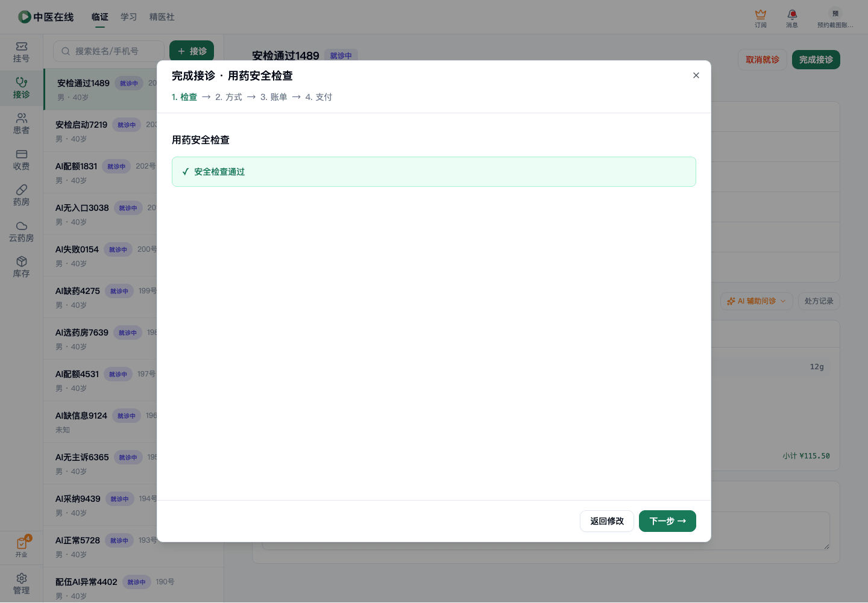Image resolution: width=868 pixels, height=603 pixels.
Task: Open 患者 in the sidebar
Action: click(x=22, y=124)
